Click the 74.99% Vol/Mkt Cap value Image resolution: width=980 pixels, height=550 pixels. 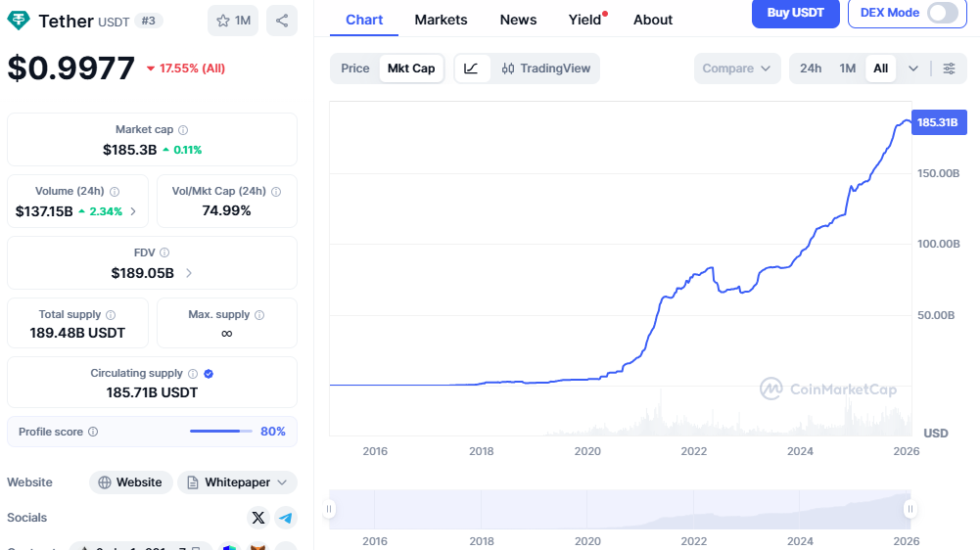(226, 210)
